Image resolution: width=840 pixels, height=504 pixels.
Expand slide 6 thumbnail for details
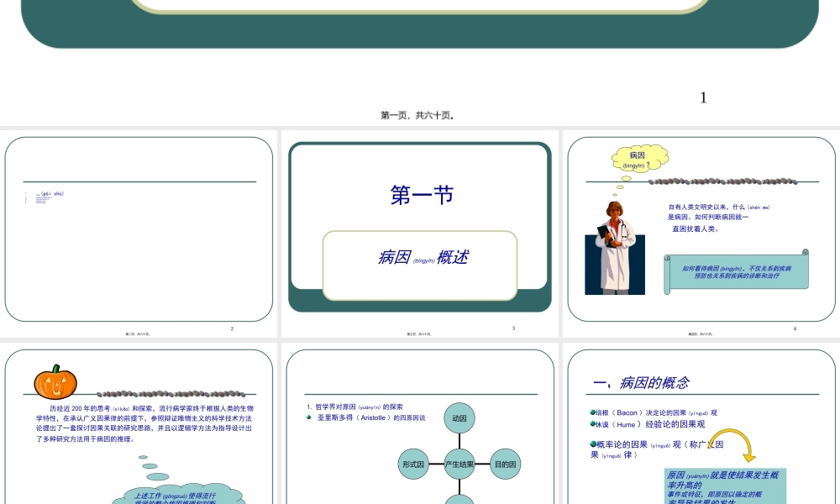(x=420, y=420)
